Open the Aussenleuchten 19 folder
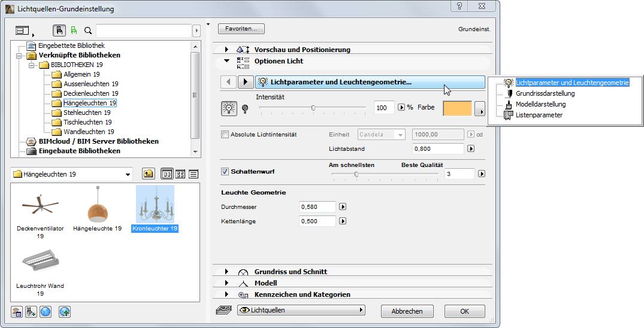This screenshot has width=644, height=328. point(91,84)
